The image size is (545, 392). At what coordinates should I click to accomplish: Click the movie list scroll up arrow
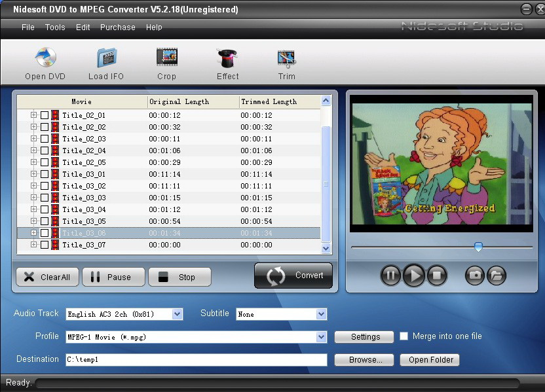tap(326, 101)
